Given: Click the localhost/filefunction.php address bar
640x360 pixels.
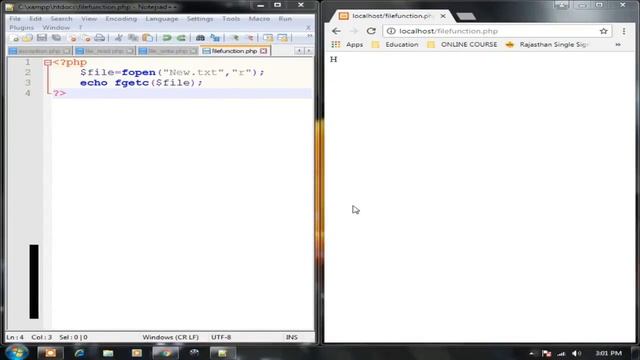Looking at the screenshot, I should (x=497, y=31).
